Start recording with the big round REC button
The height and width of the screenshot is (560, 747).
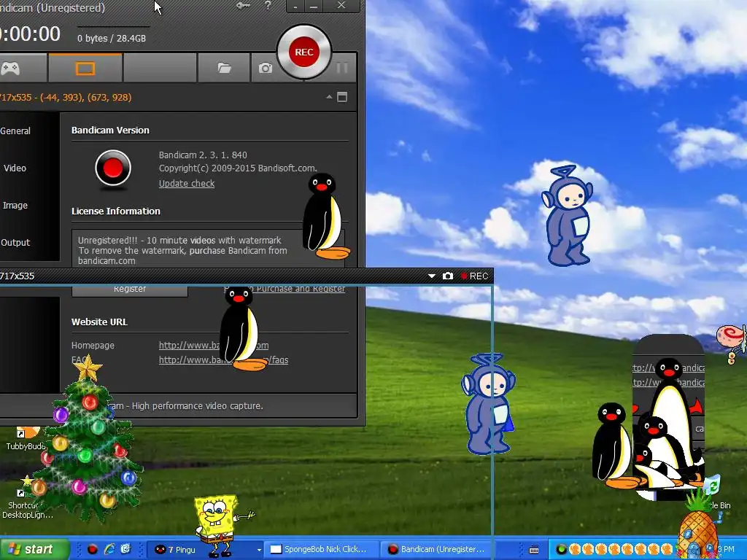point(304,52)
